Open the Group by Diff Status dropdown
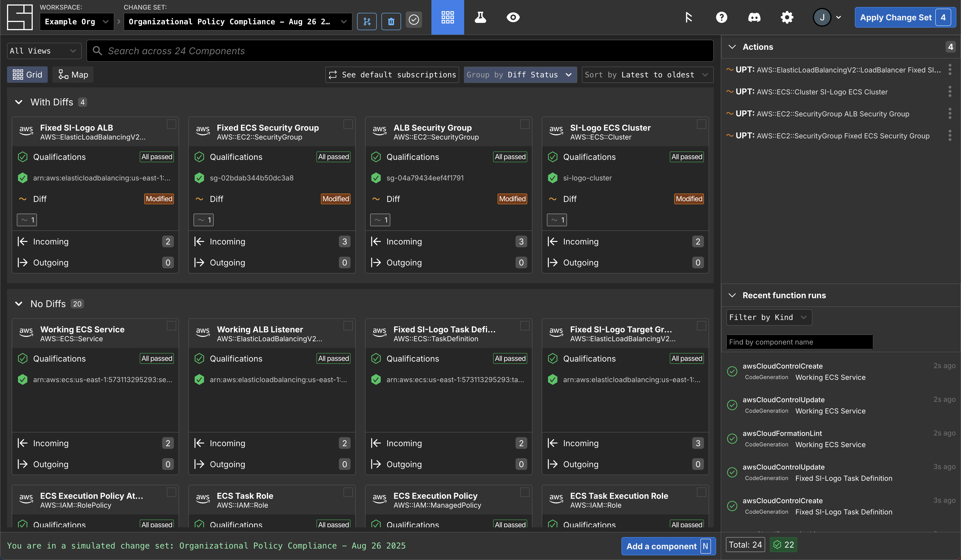The image size is (961, 560). (520, 75)
